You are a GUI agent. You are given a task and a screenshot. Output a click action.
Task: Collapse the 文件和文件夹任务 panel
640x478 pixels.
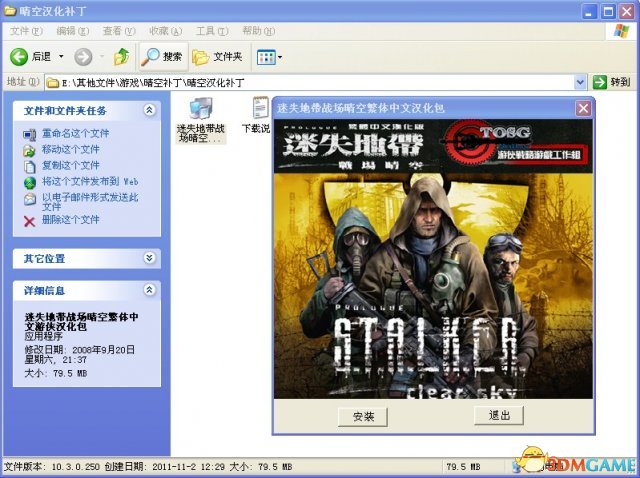pos(149,110)
